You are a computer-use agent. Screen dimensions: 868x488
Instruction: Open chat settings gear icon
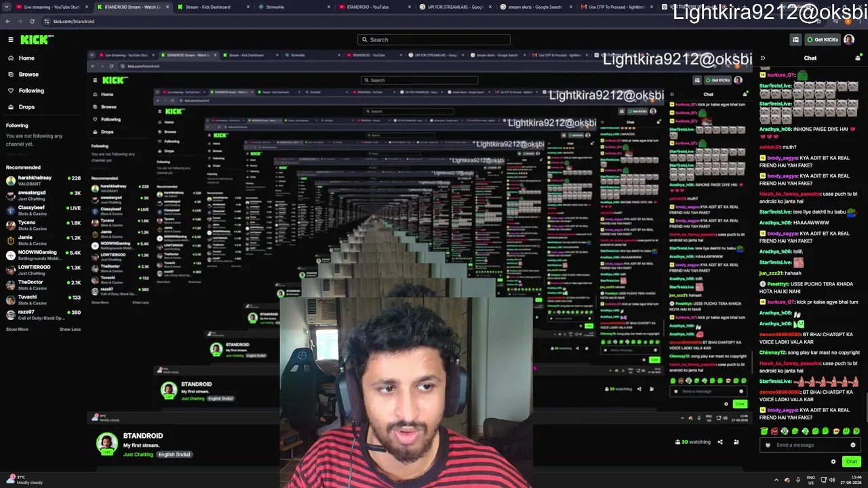tap(833, 462)
